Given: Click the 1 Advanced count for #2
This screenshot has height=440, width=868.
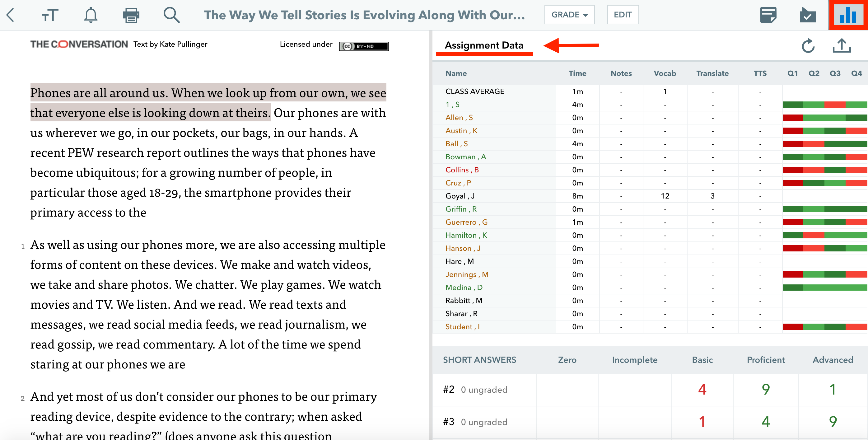Looking at the screenshot, I should [833, 390].
